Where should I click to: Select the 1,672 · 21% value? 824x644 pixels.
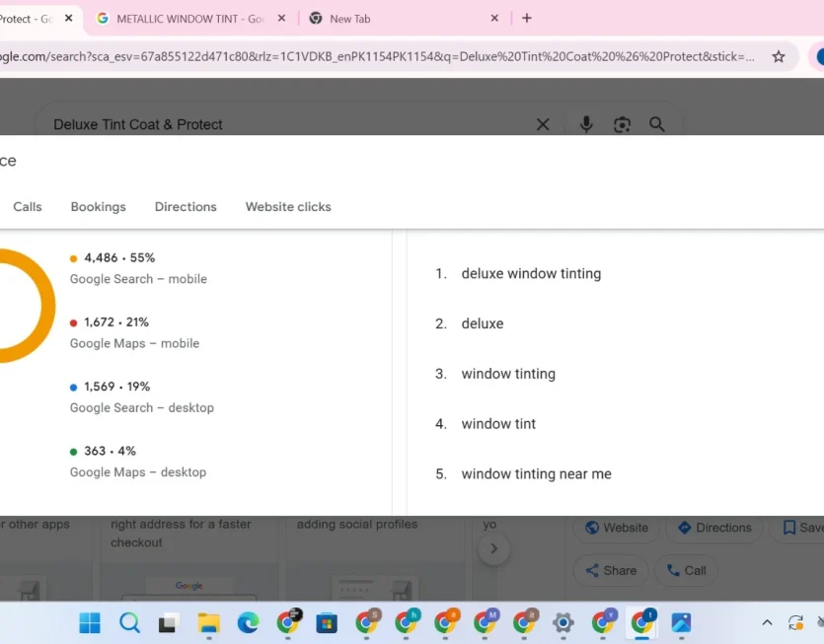tap(116, 322)
